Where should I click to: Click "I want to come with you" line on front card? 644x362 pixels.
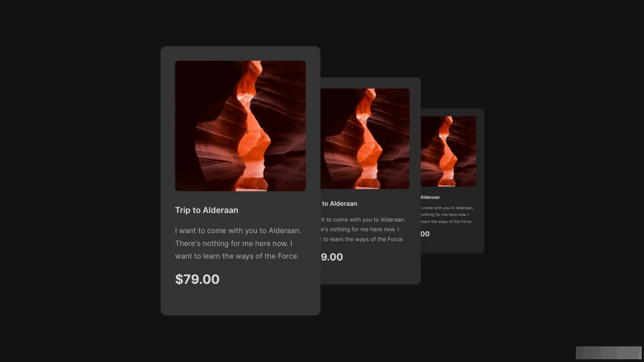[238, 230]
